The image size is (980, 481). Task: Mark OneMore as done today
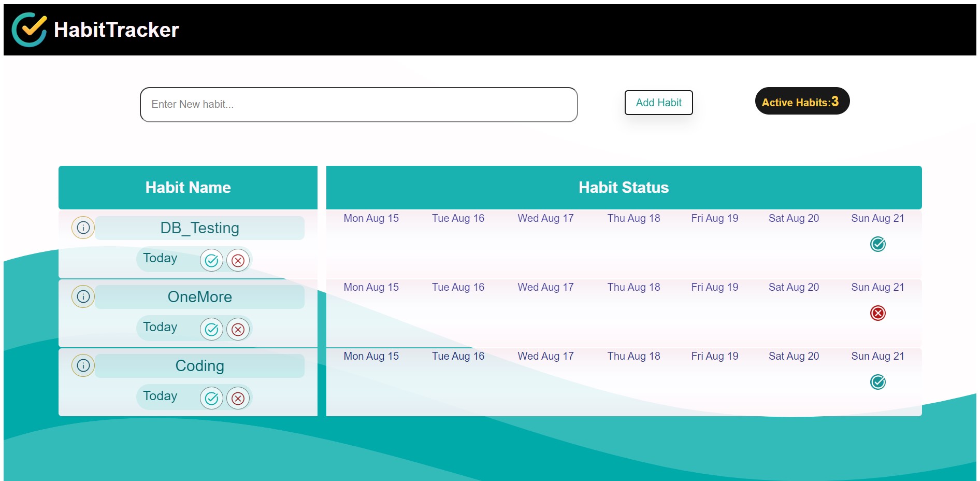(211, 329)
